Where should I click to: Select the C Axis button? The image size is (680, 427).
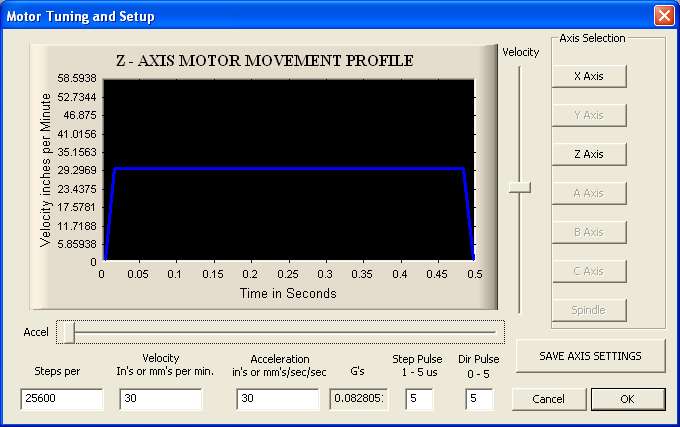tap(589, 271)
